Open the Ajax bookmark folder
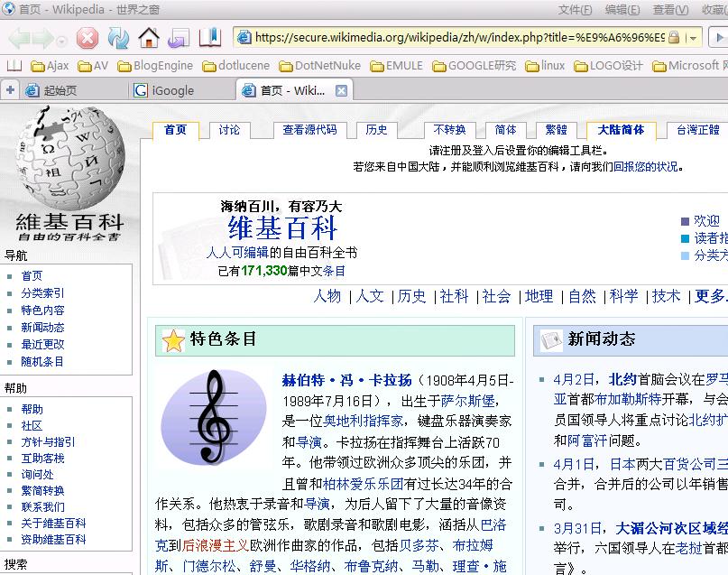This screenshot has height=575, width=728. [x=50, y=66]
